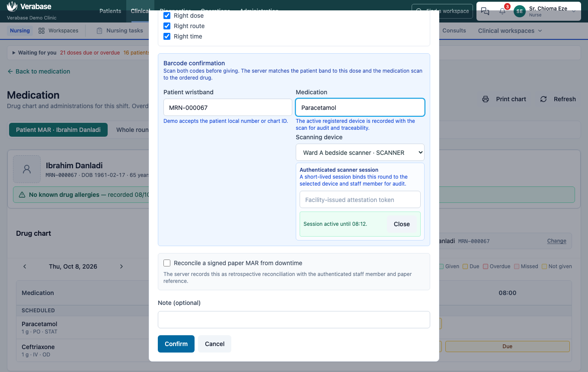Click the allergy warning triangle icon
588x372 pixels.
point(22,195)
